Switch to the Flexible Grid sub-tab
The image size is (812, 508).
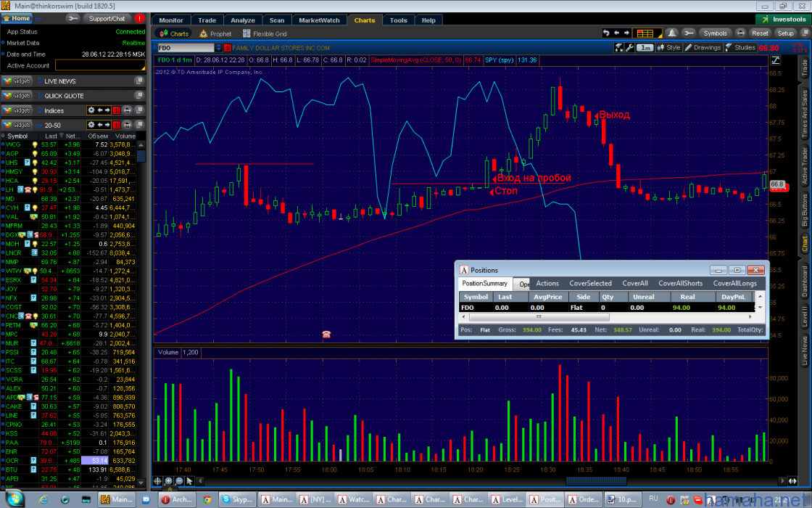coord(265,33)
